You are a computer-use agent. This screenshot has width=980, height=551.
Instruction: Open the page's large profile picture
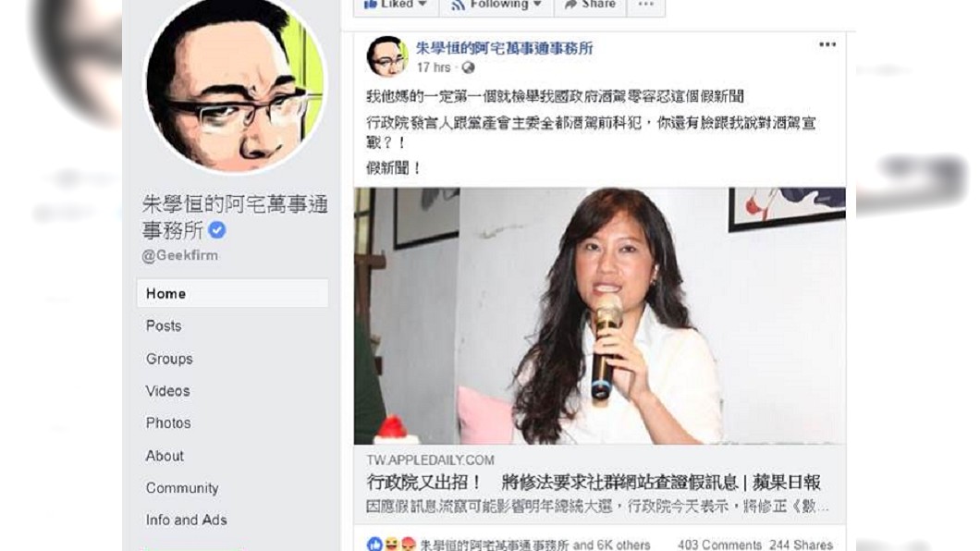(235, 82)
